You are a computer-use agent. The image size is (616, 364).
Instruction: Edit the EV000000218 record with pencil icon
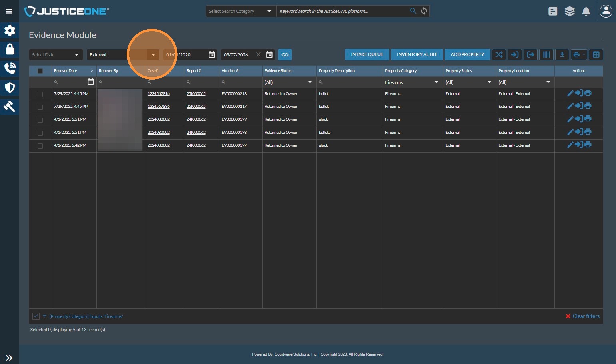pos(570,93)
